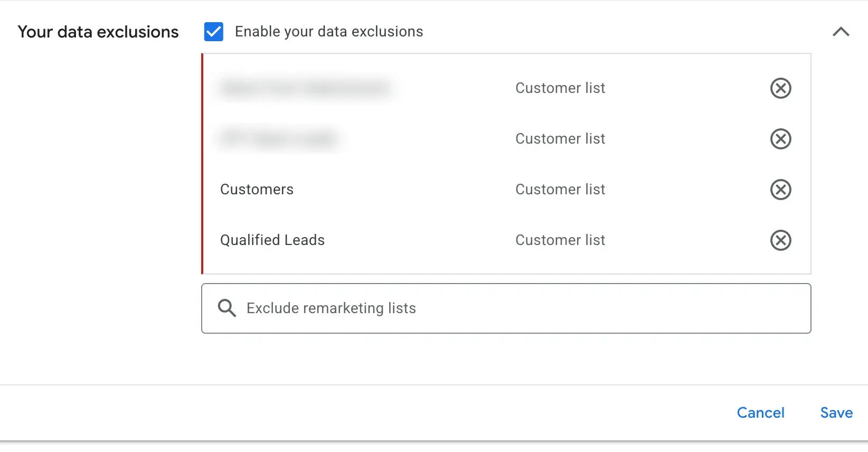Remove the Qualified Leads exclusion
The image size is (868, 452).
point(780,240)
